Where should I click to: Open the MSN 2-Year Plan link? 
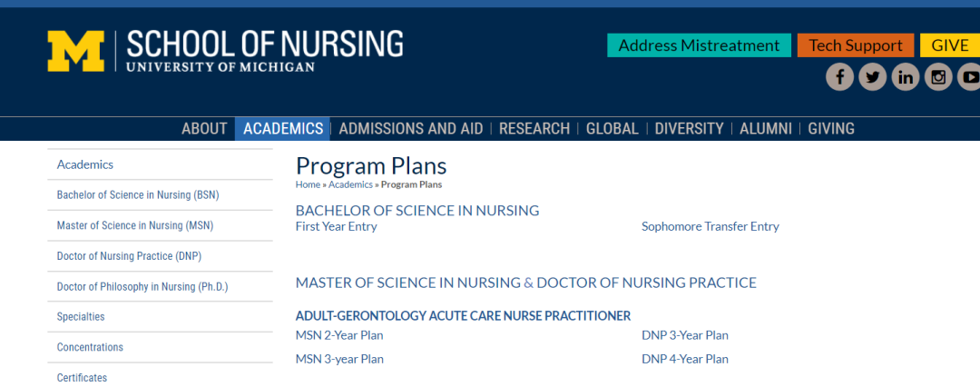(339, 335)
